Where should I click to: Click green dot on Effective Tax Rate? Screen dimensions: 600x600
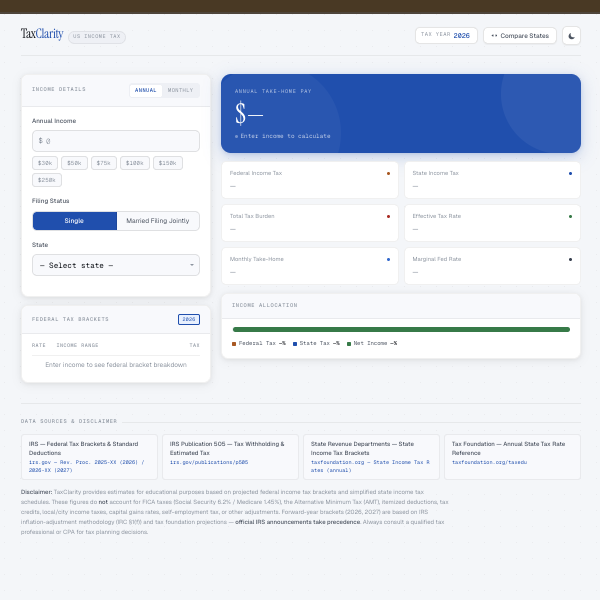(x=570, y=217)
